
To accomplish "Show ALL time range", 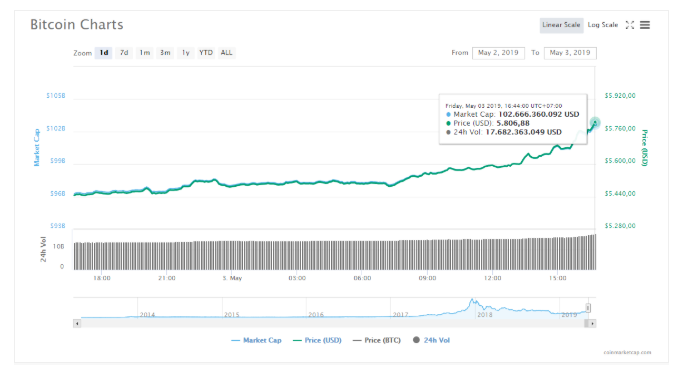I will 226,53.
